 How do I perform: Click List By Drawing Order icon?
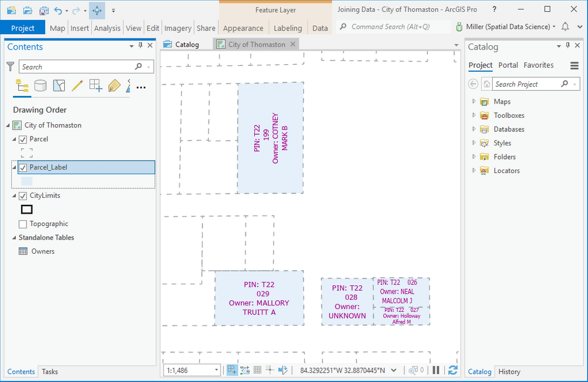click(x=24, y=85)
